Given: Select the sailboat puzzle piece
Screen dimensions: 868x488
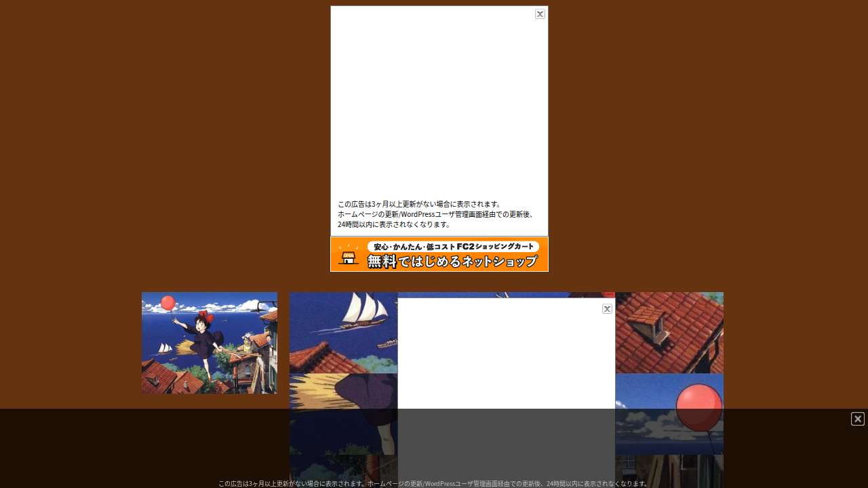Looking at the screenshot, I should click(344, 333).
